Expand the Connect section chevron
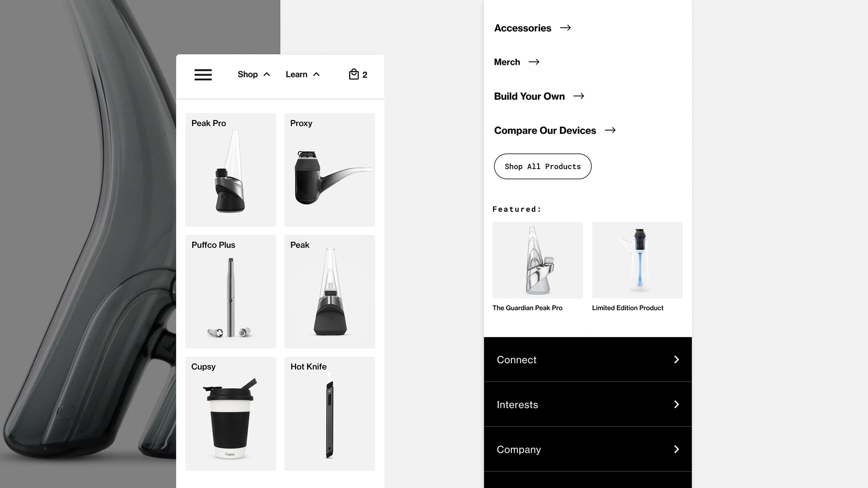Viewport: 868px width, 488px height. (676, 359)
